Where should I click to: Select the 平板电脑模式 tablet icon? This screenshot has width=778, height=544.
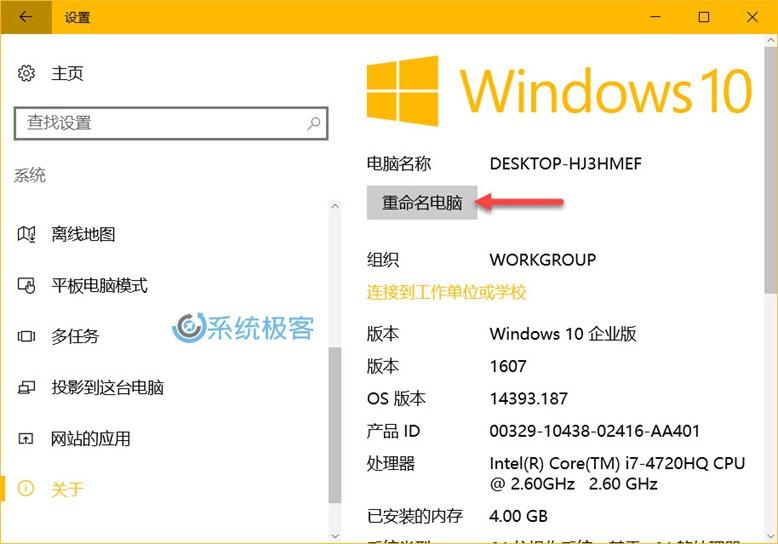[x=26, y=285]
